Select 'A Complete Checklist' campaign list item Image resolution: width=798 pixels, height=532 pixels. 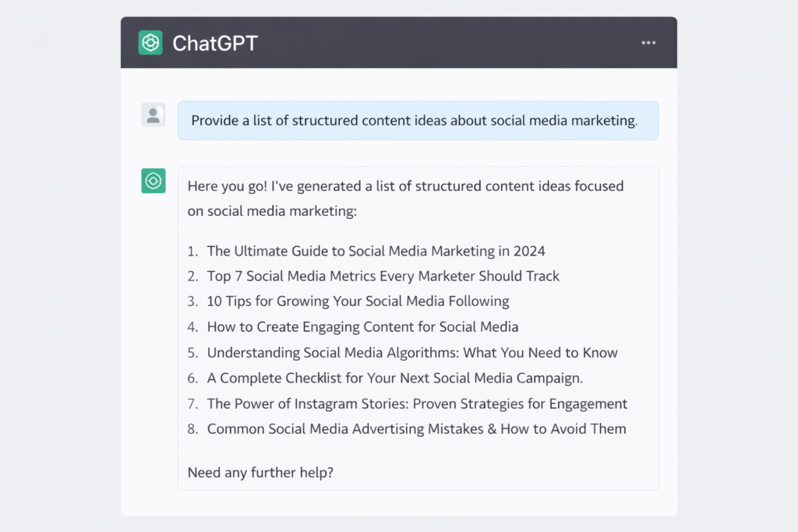coord(394,378)
